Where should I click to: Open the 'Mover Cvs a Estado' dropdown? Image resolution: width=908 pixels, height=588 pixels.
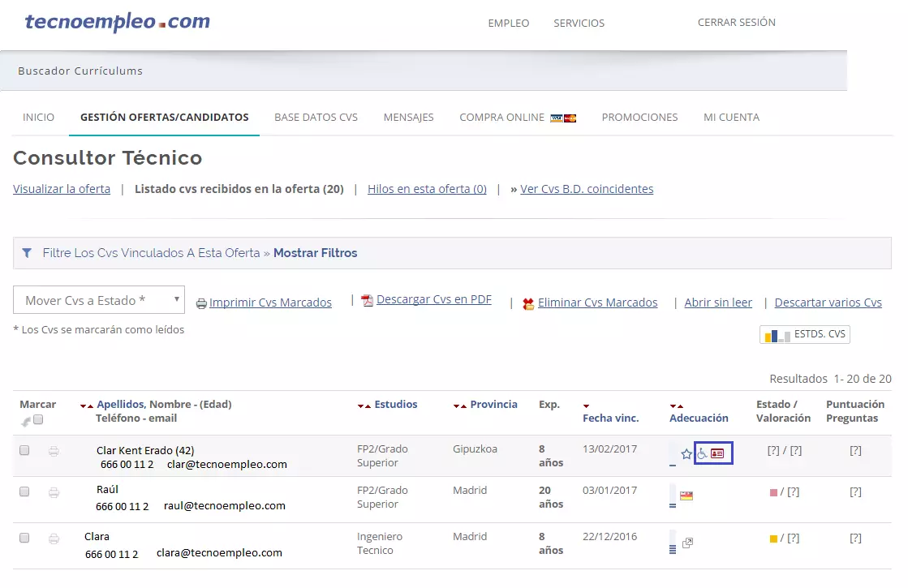(x=99, y=300)
